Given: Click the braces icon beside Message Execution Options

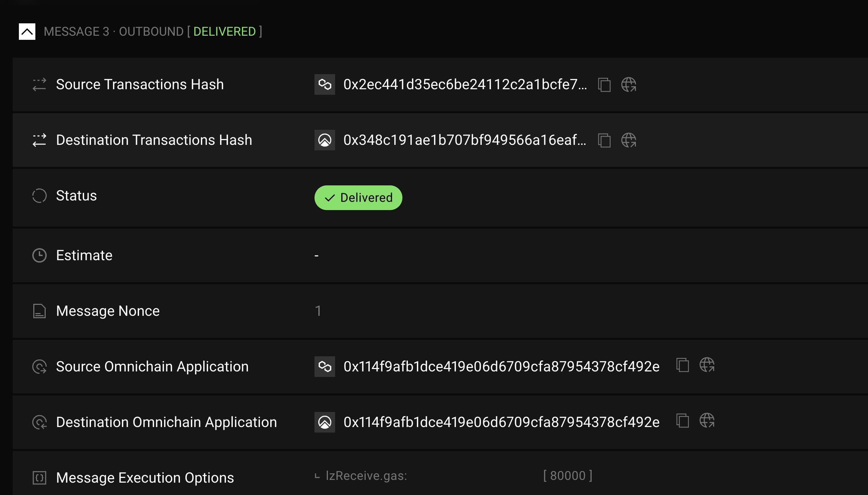Looking at the screenshot, I should click(x=39, y=478).
